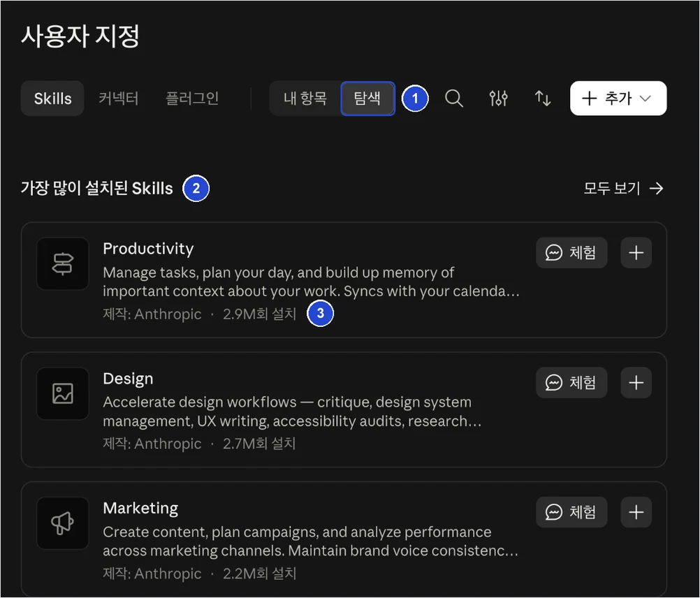The width and height of the screenshot is (700, 598).
Task: Add the Productivity skill with plus button
Action: click(x=636, y=253)
